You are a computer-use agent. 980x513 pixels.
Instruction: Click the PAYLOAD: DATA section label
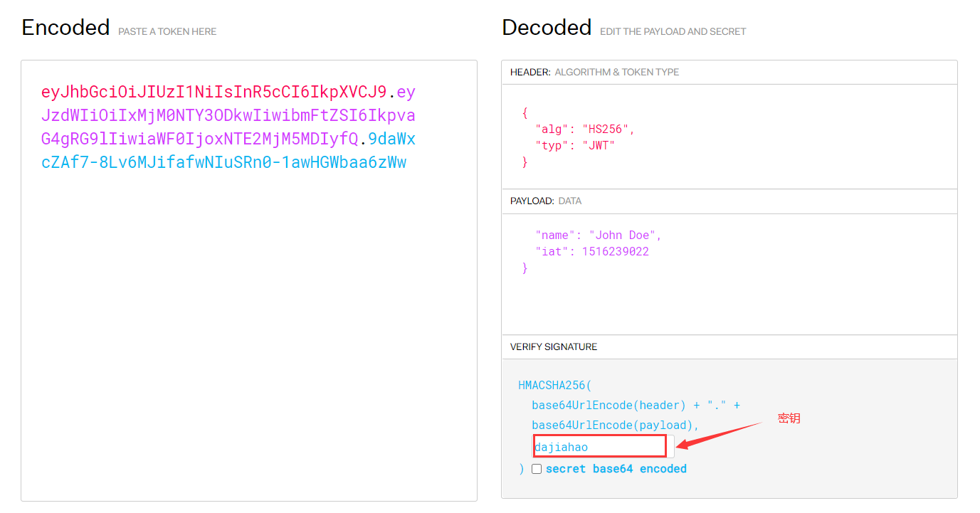pyautogui.click(x=546, y=201)
